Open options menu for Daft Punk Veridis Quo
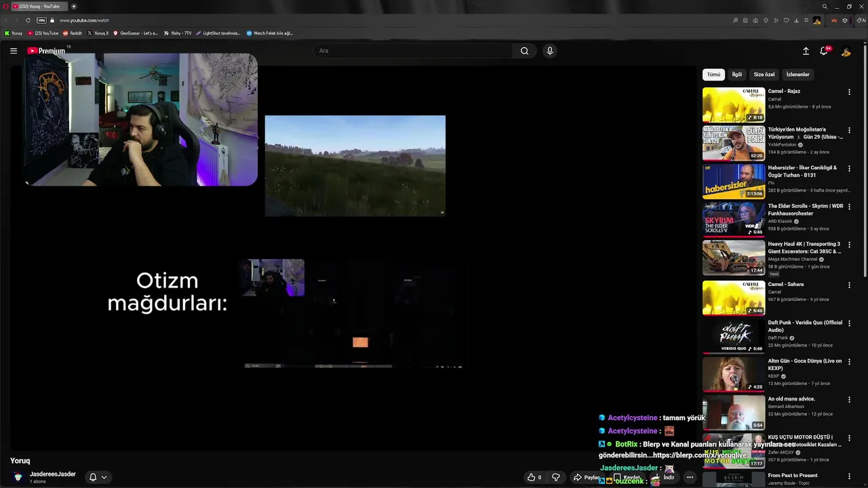This screenshot has width=868, height=488. [849, 323]
